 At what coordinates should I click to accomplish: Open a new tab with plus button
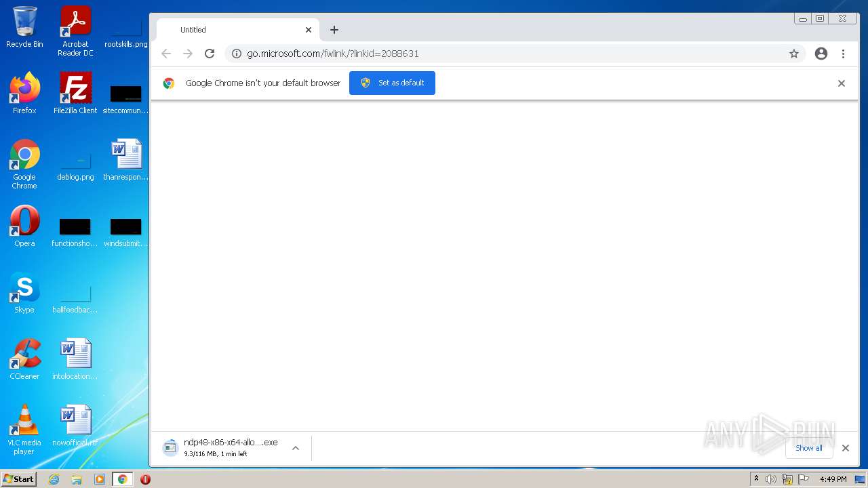pos(334,30)
